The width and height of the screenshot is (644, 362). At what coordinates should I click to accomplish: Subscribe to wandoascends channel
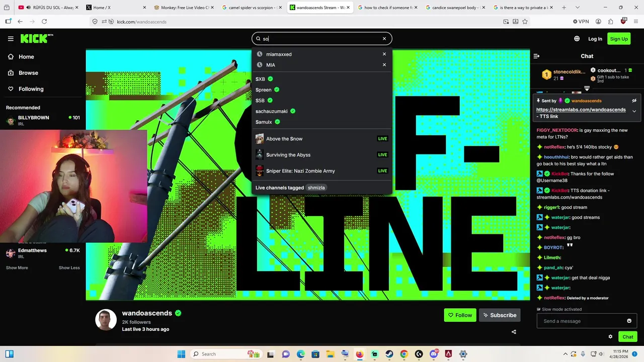coord(500,315)
